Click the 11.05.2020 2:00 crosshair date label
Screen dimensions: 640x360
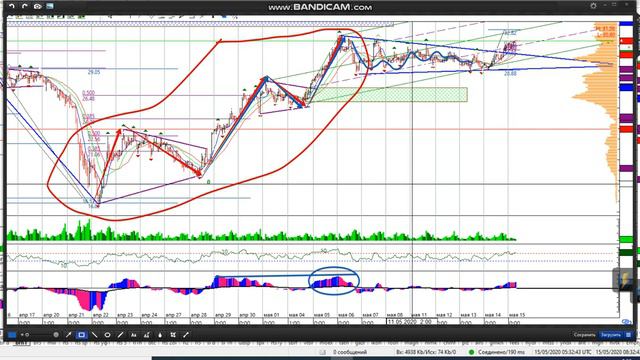click(x=411, y=322)
